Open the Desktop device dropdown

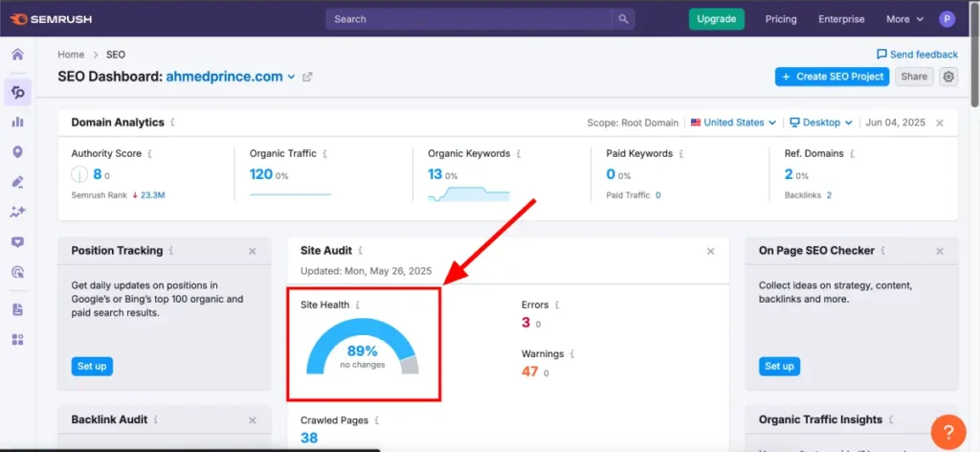820,123
